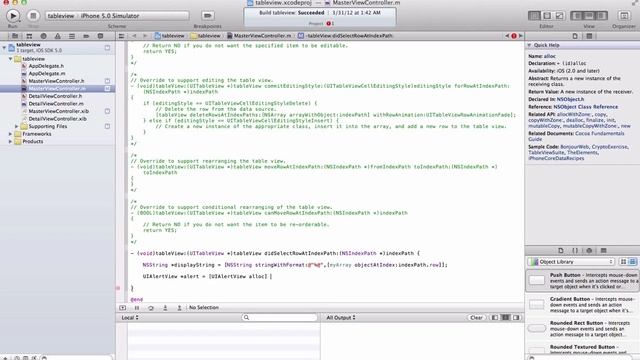Click MasterViewController.m in jump bar
The width and height of the screenshot is (640, 360).
[x=259, y=36]
